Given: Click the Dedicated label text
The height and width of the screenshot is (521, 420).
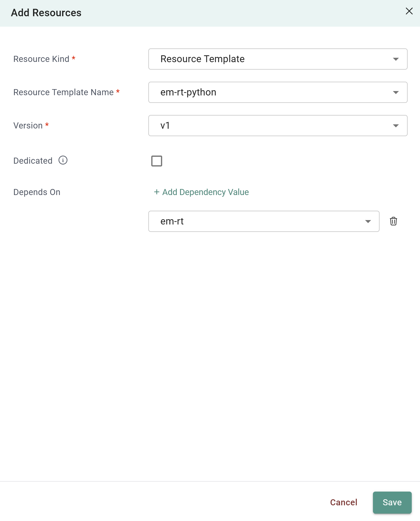Looking at the screenshot, I should [x=33, y=161].
